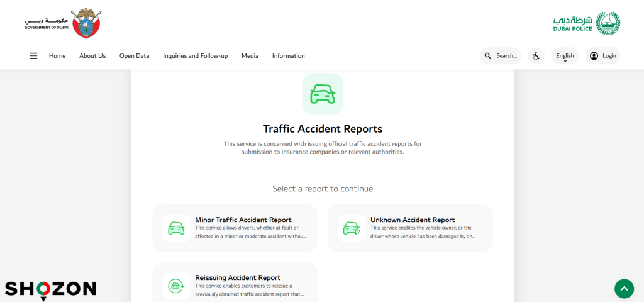The height and width of the screenshot is (302, 644).
Task: Click the accessibility wheelchair icon
Action: tap(536, 56)
